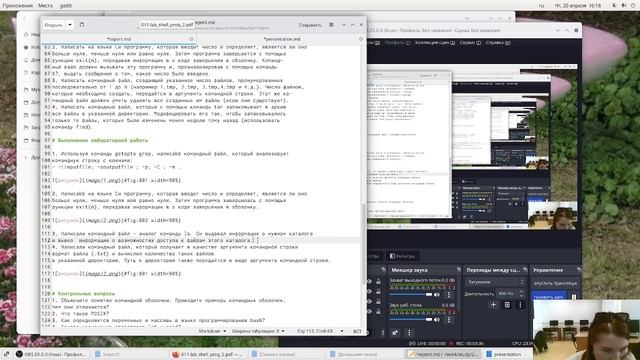640x360 pixels.
Task: Toggle visibility of the fourth source in OBS
Action: (x=369, y=311)
